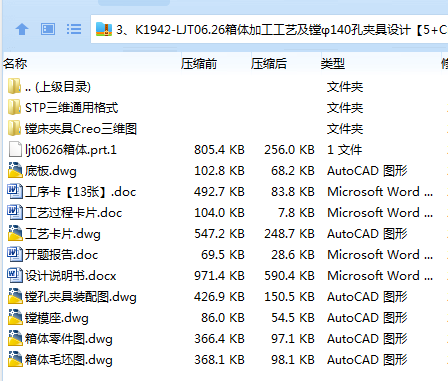Select the STP三维通用格式 folder name
The height and width of the screenshot is (381, 448).
coord(72,108)
